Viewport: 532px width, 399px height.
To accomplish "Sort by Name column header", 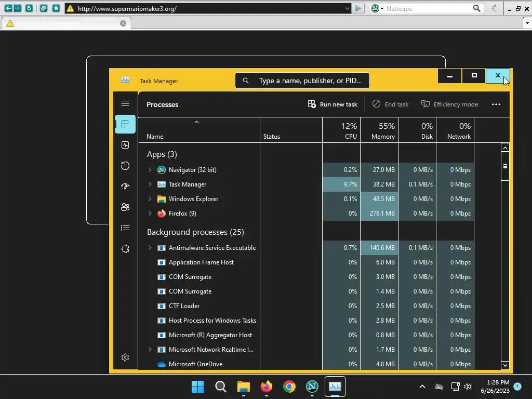I will (x=199, y=130).
